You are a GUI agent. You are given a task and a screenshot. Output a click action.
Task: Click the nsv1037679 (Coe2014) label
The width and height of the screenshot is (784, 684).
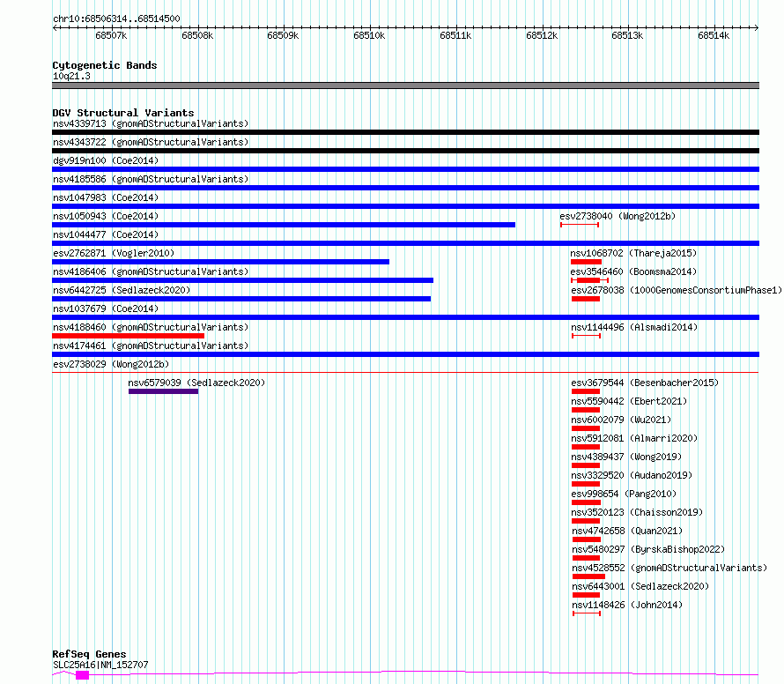pos(106,309)
